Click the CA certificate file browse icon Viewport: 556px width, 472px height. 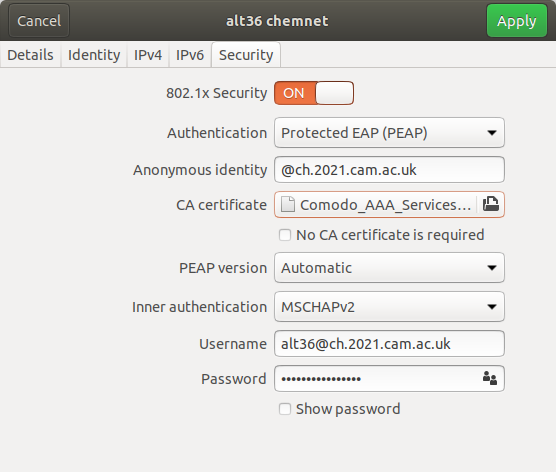[491, 204]
